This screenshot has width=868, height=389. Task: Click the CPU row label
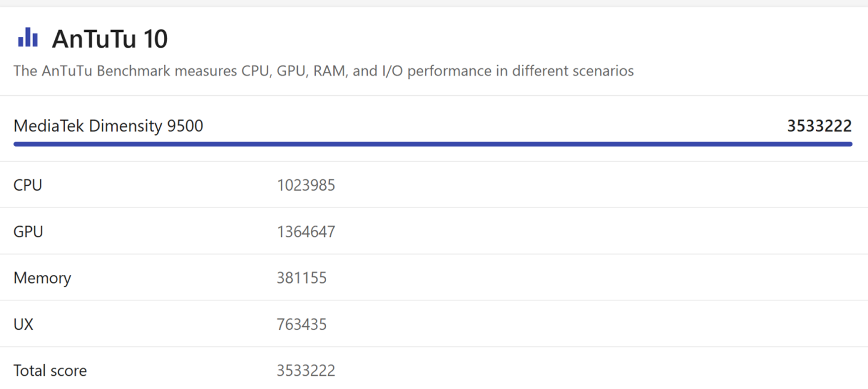(x=28, y=185)
